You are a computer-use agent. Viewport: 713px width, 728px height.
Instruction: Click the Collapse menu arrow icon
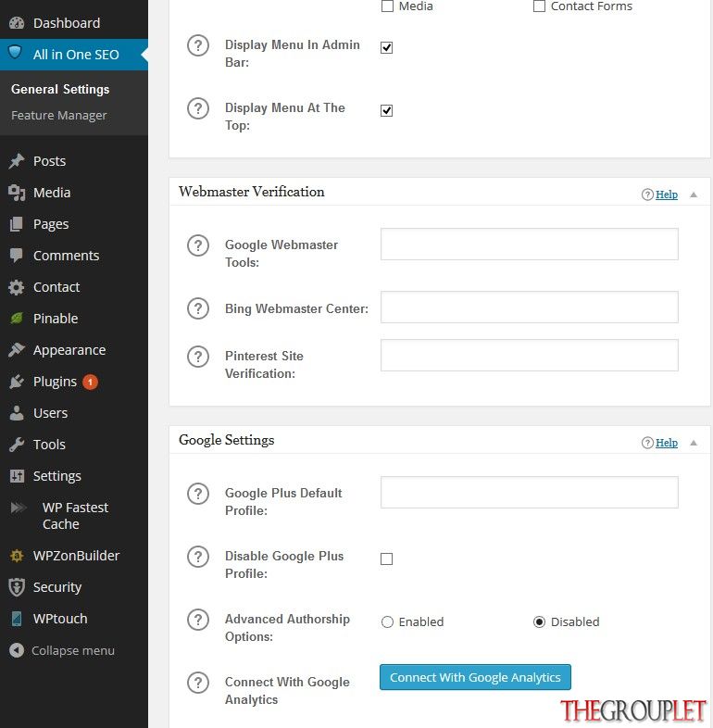point(17,650)
